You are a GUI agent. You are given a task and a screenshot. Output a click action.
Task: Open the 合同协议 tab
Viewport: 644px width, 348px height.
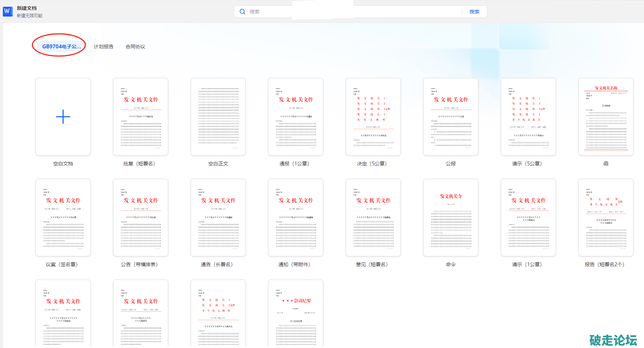click(135, 47)
